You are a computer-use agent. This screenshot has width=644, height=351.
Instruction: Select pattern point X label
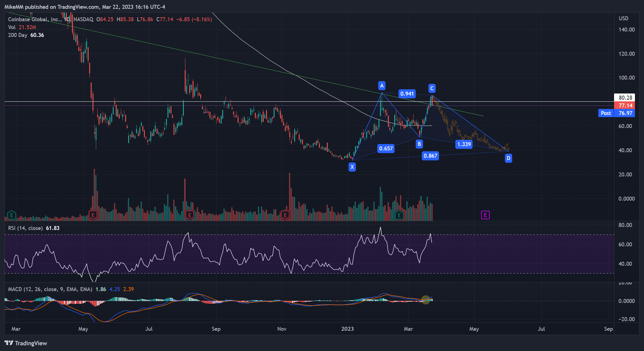(x=352, y=167)
